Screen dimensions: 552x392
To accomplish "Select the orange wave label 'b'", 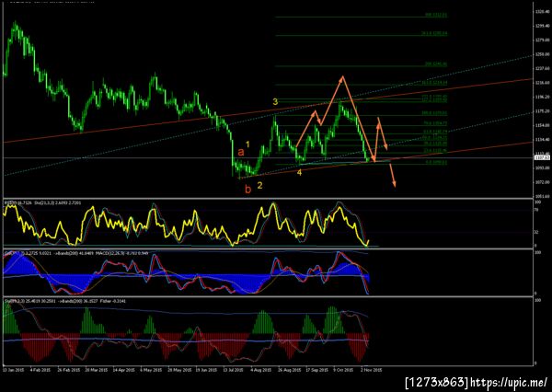I will [248, 190].
